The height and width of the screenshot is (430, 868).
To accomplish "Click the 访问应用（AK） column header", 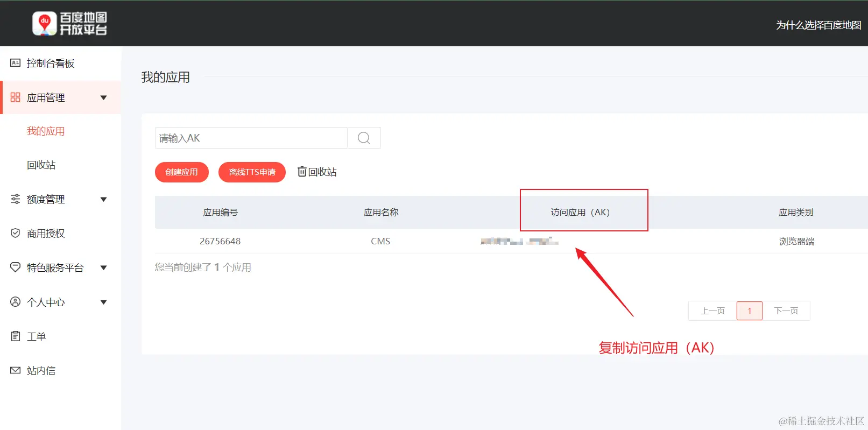I will pos(580,212).
